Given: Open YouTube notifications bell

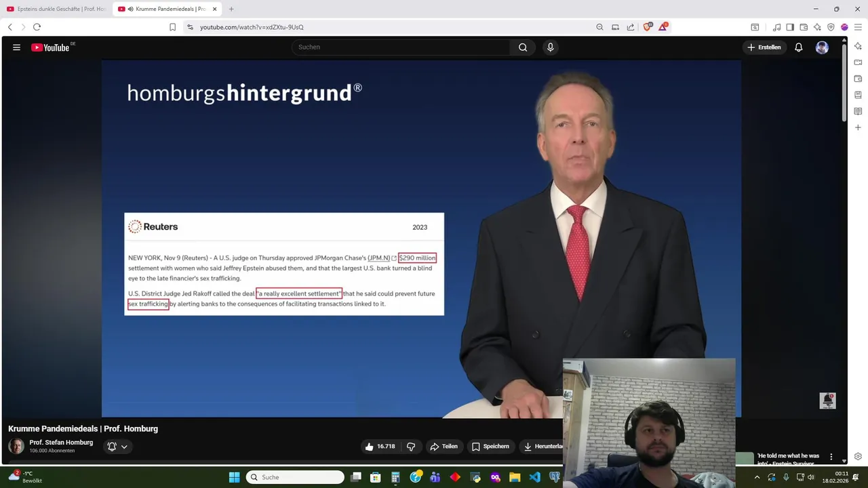Looking at the screenshot, I should [799, 47].
